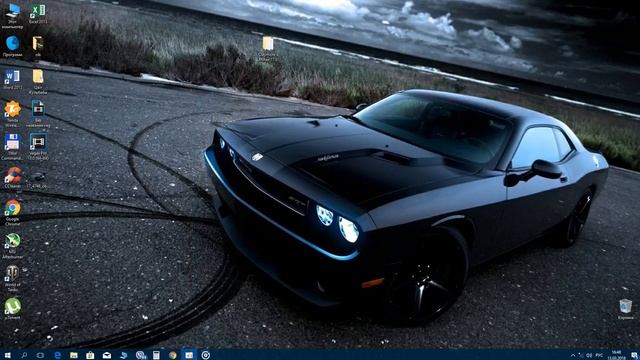Launch Microsoft Edge from taskbar
The height and width of the screenshot is (360, 640).
coord(57,355)
